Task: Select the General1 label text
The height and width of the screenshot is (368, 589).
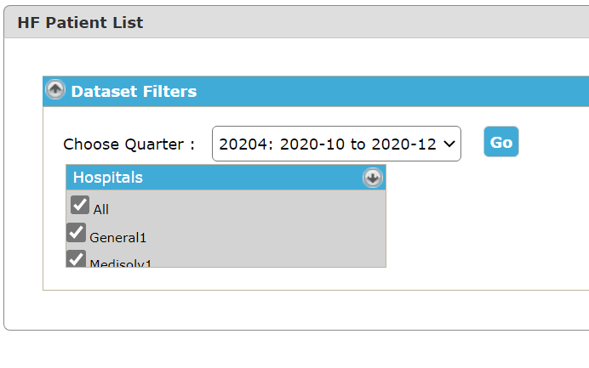Action: pos(118,238)
